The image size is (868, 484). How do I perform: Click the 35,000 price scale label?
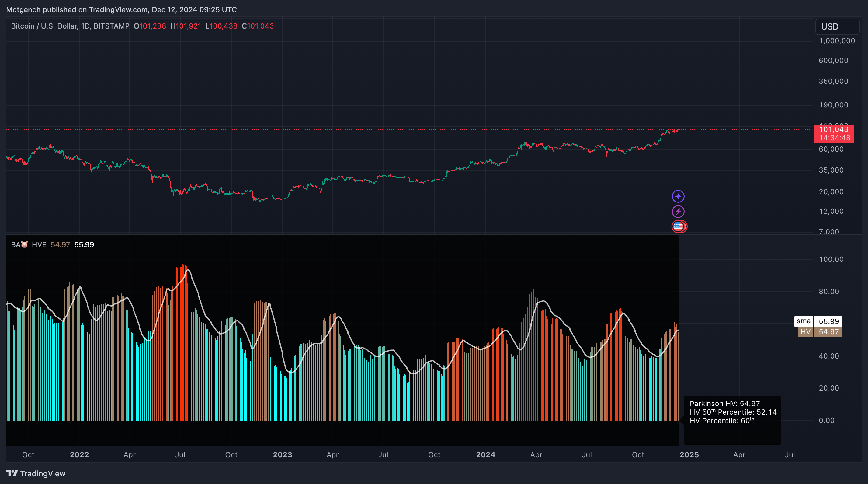pos(831,170)
